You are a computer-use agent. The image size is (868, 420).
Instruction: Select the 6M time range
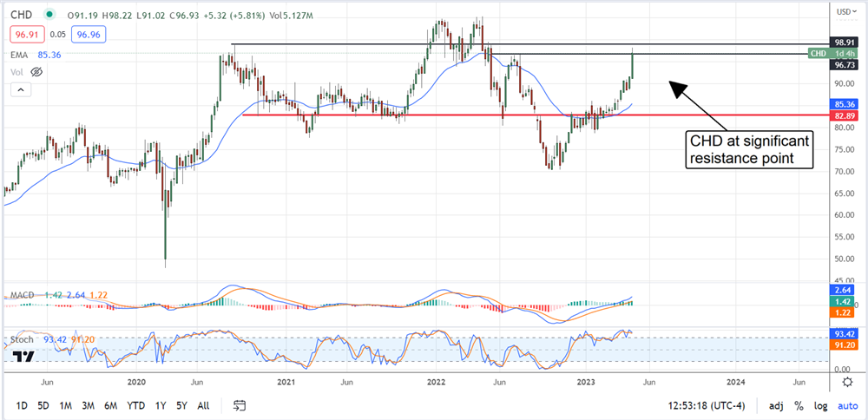[x=110, y=405]
